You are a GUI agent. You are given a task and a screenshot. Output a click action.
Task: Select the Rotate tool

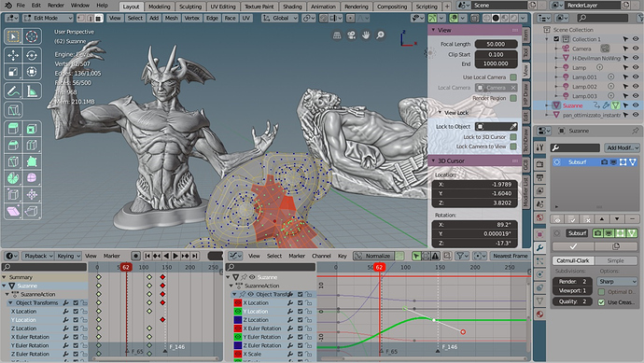[x=32, y=55]
